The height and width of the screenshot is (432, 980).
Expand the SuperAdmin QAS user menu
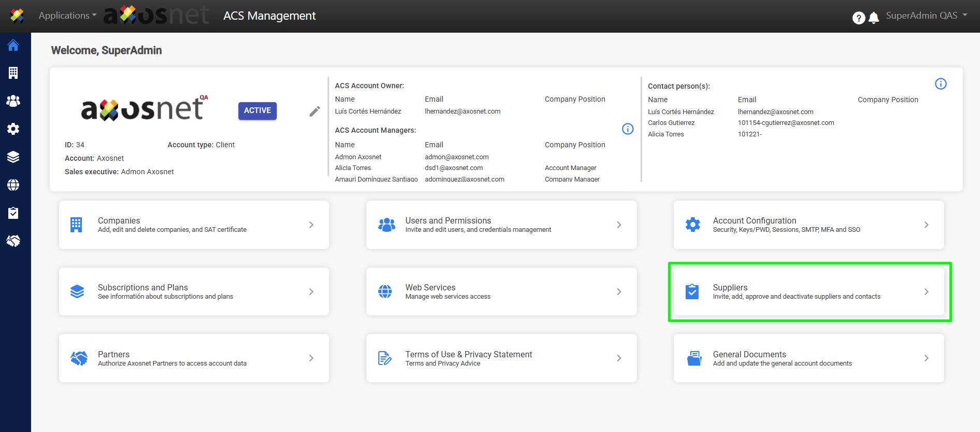point(927,16)
